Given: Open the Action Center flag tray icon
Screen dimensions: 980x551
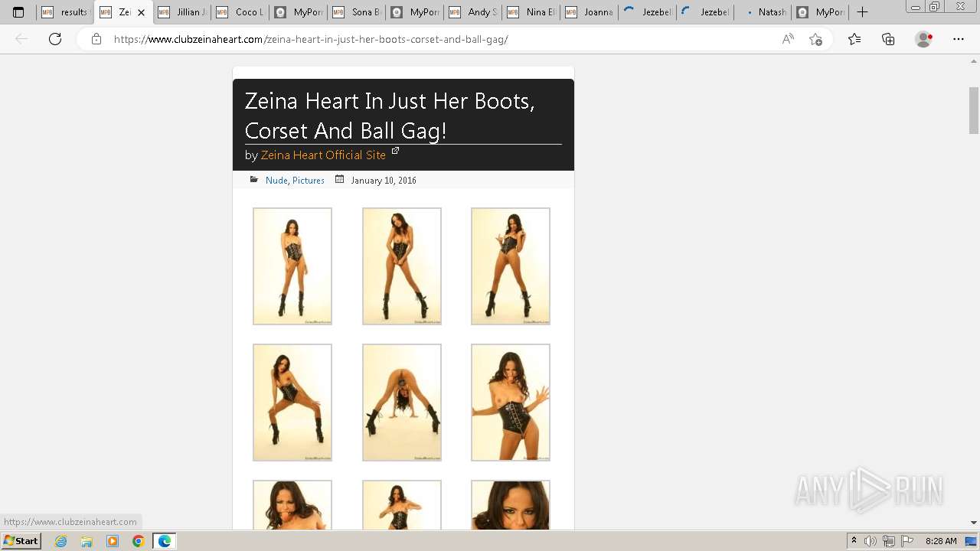Looking at the screenshot, I should pyautogui.click(x=907, y=541).
